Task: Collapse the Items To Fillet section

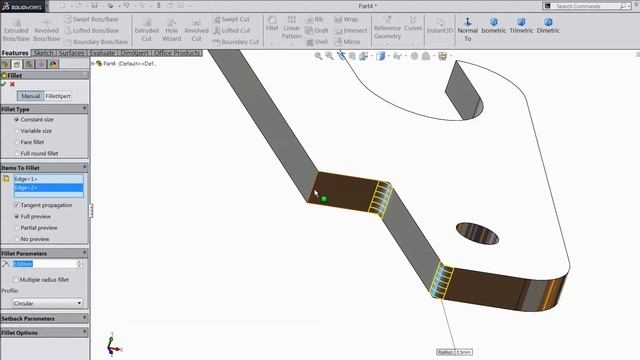Action: (85, 167)
